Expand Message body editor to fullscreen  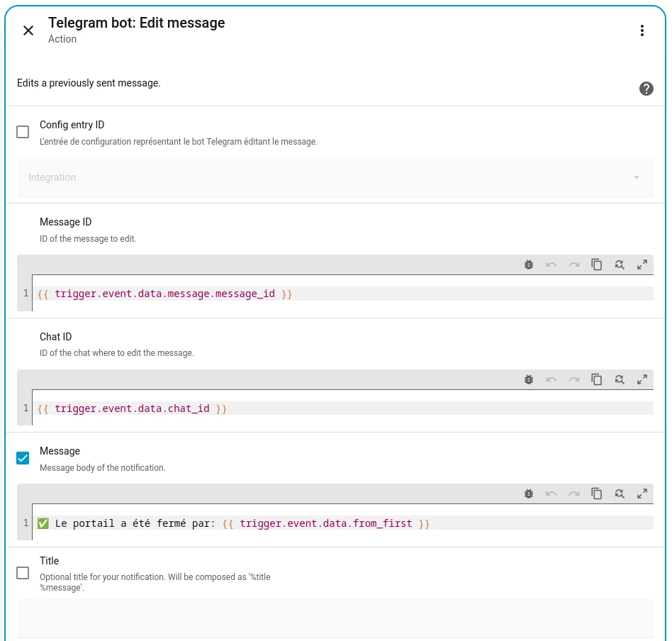coord(642,494)
